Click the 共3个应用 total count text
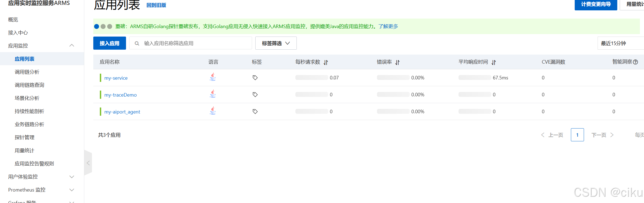The width and height of the screenshot is (644, 203). point(109,135)
